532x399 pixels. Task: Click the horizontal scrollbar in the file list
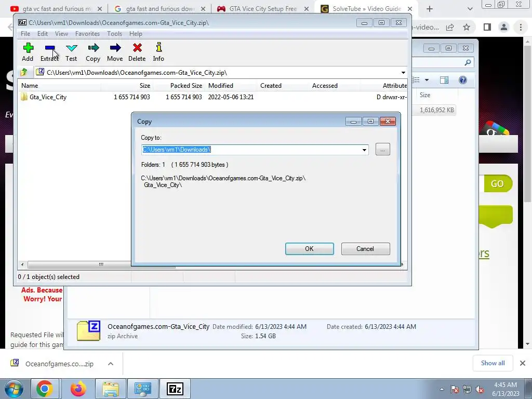pyautogui.click(x=101, y=264)
